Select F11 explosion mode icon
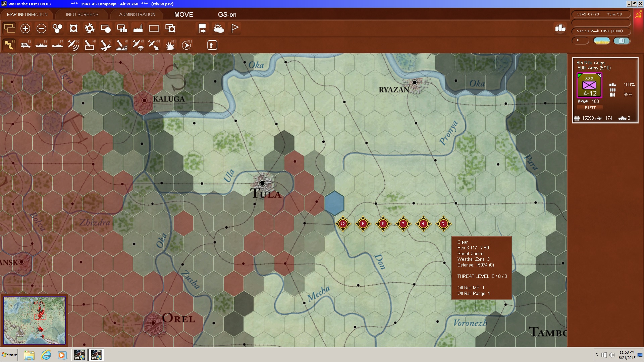 click(170, 45)
